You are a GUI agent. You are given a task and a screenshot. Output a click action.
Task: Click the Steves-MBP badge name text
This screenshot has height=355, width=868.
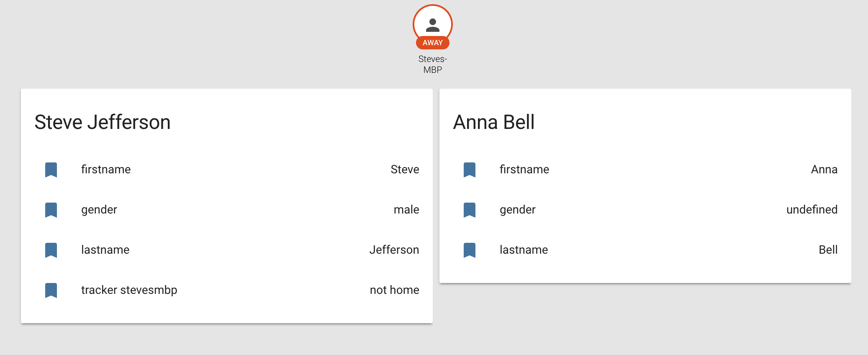click(432, 64)
